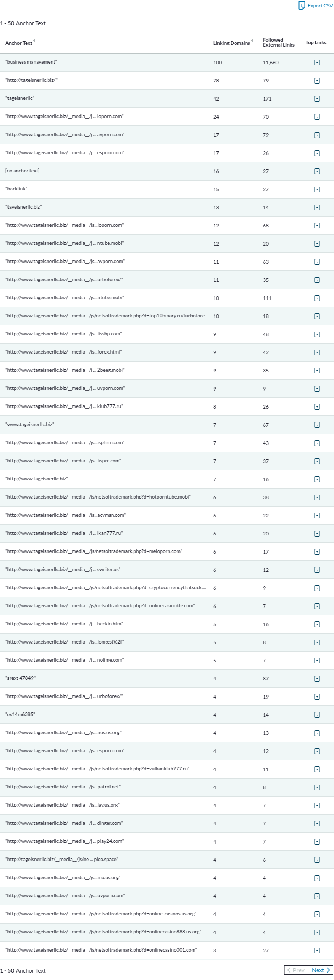Expand top links for "www.tageisnerllc.biz" row

click(317, 425)
